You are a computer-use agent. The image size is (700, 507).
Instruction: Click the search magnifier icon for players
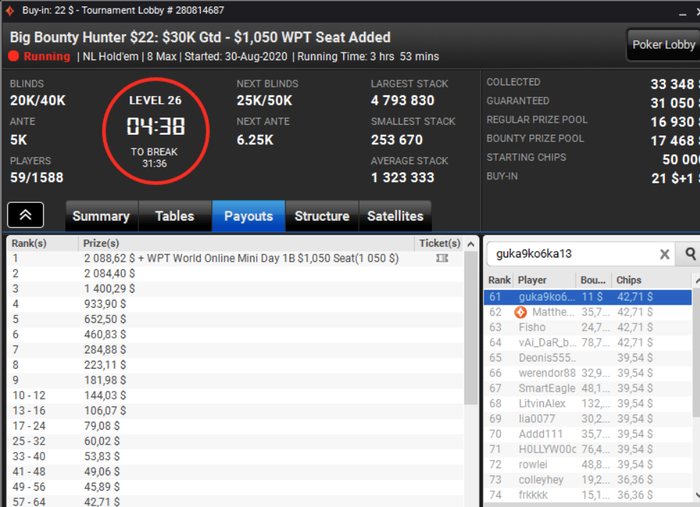(690, 254)
